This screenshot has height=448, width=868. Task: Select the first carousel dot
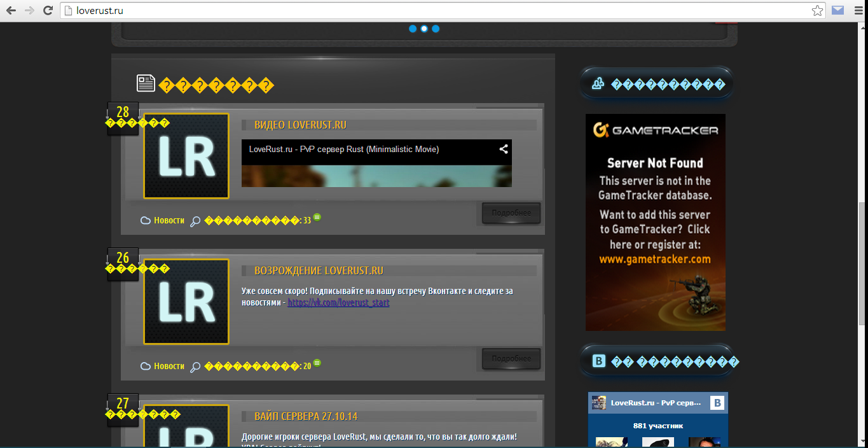tap(413, 29)
